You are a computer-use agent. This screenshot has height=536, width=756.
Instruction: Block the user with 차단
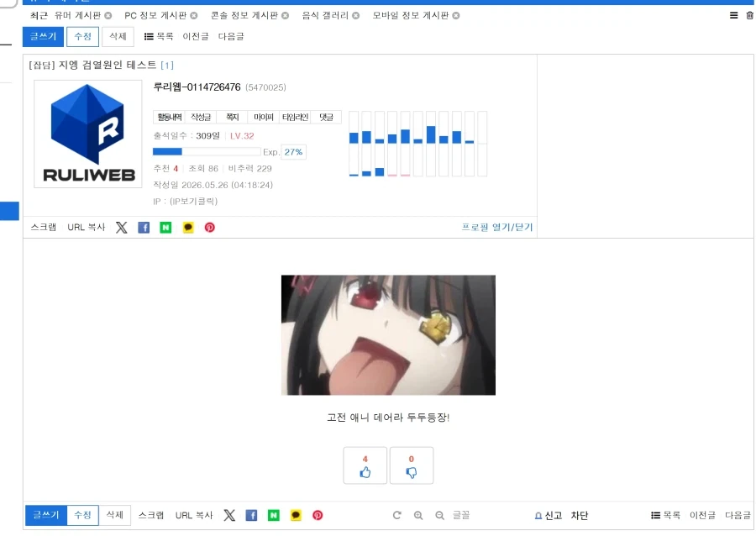tap(580, 516)
